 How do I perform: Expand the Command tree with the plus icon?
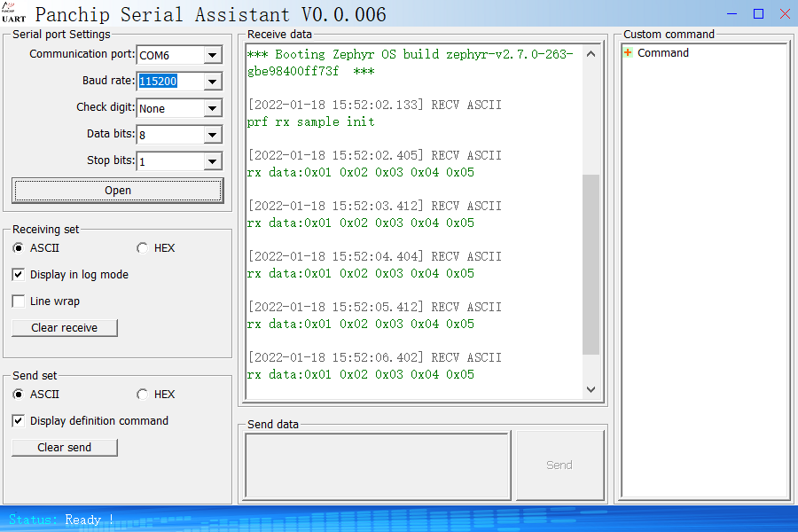coord(628,52)
